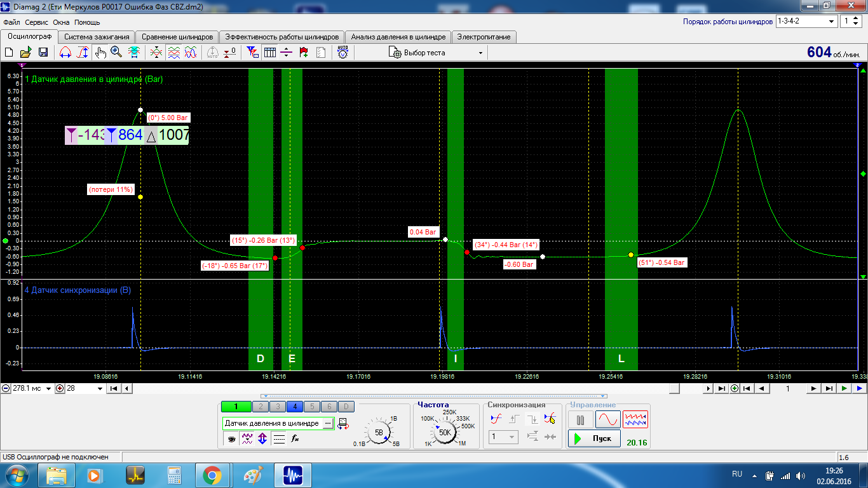Image resolution: width=868 pixels, height=488 pixels.
Task: Open the Эффективность работы цилиндров tab
Action: (x=281, y=37)
